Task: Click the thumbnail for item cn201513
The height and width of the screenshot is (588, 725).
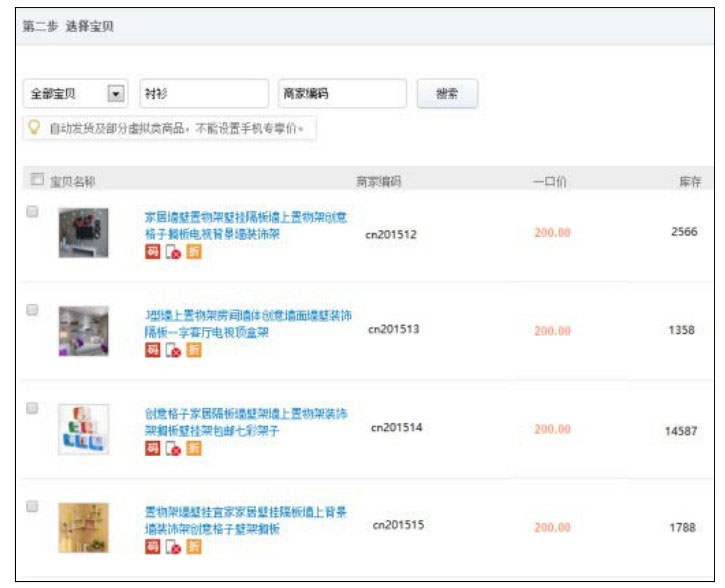Action: (84, 331)
